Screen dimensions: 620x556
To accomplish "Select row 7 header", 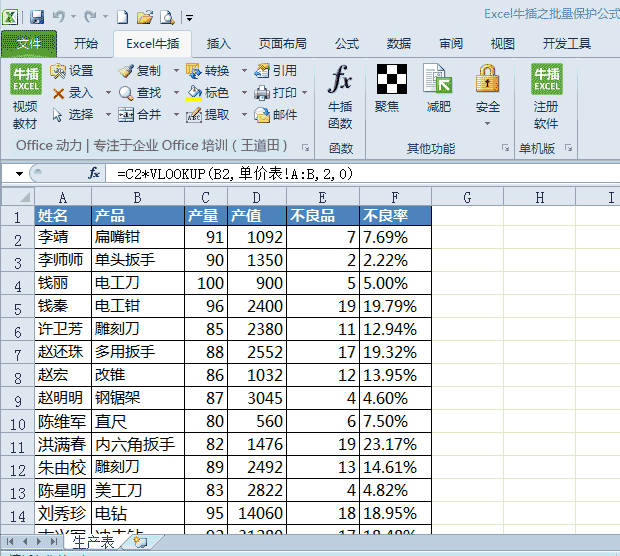I will (x=18, y=352).
